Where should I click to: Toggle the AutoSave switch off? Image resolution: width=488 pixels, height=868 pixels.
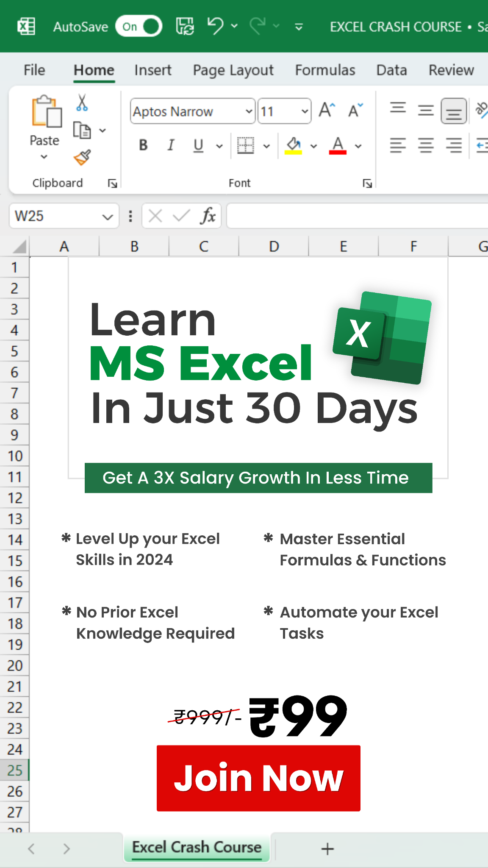click(x=139, y=26)
